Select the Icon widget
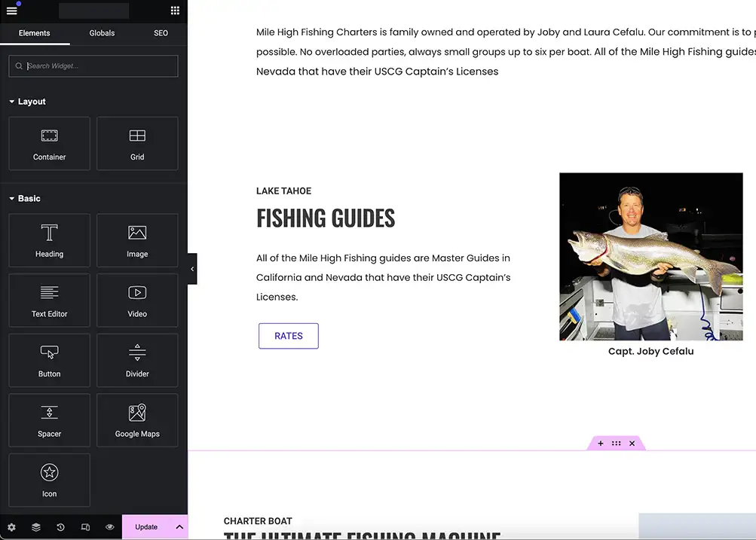This screenshot has height=540, width=756. click(x=49, y=481)
